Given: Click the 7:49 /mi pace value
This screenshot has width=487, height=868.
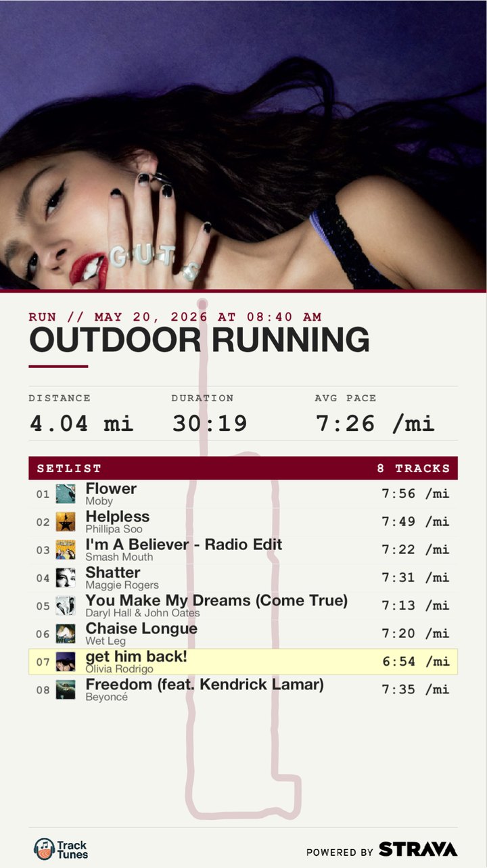Looking at the screenshot, I should point(415,522).
